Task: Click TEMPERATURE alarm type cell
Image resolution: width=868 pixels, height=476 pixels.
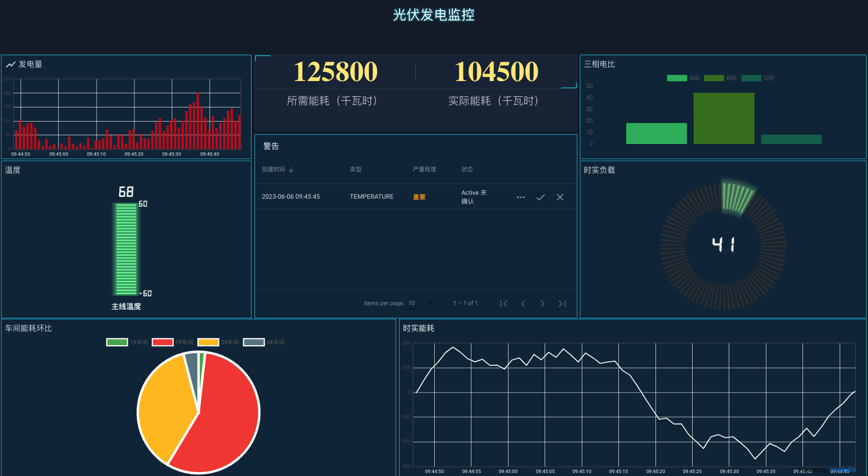Action: click(371, 197)
